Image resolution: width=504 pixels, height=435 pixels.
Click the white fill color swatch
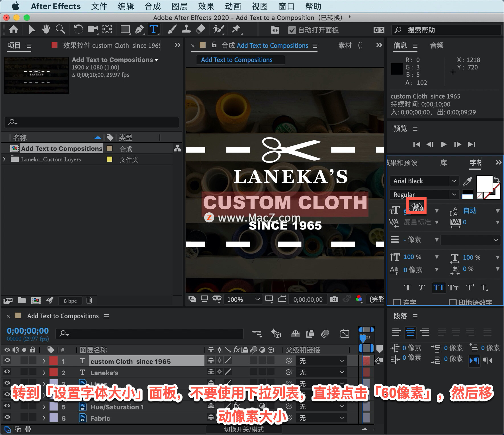[x=484, y=184]
